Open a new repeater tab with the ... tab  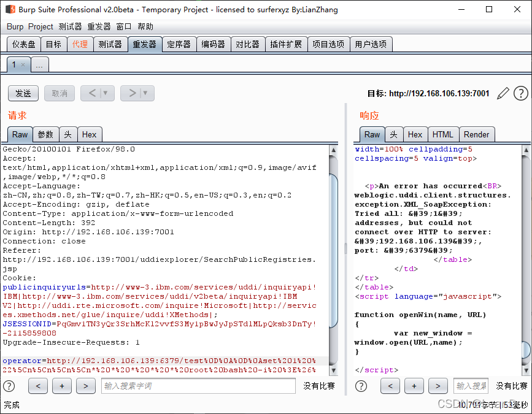pos(40,64)
